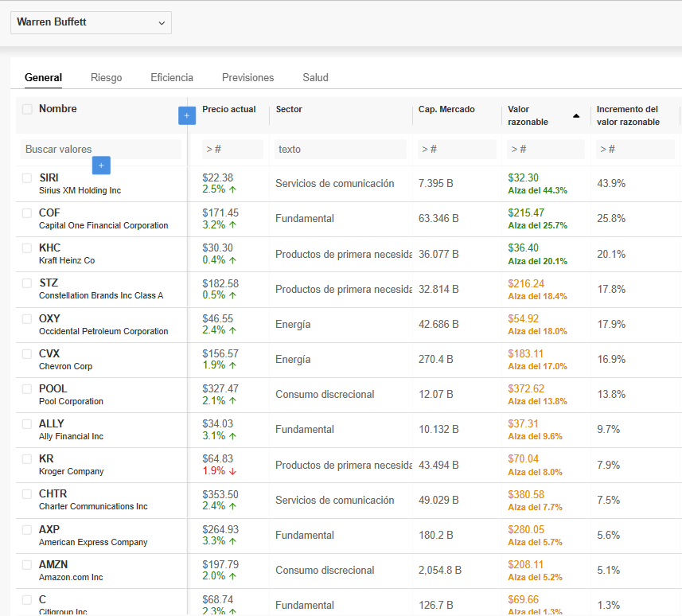This screenshot has height=616, width=682.
Task: Open the Warren Buffett portfolio dropdown
Action: click(x=91, y=22)
